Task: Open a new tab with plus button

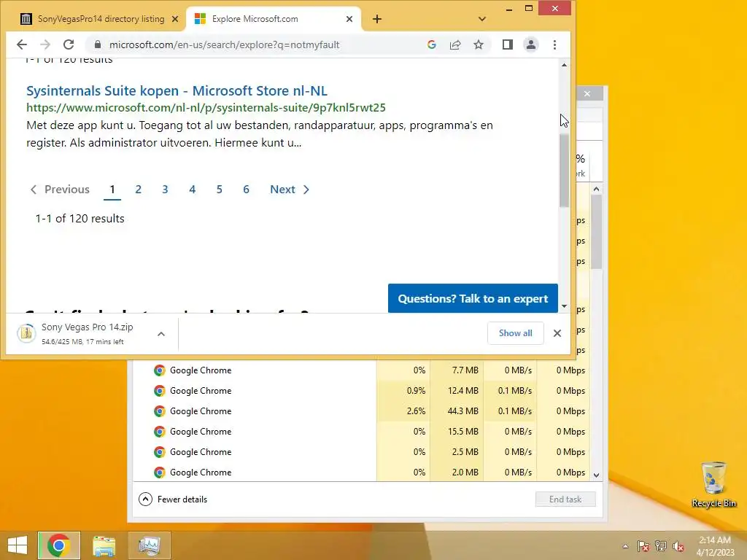Action: click(377, 19)
